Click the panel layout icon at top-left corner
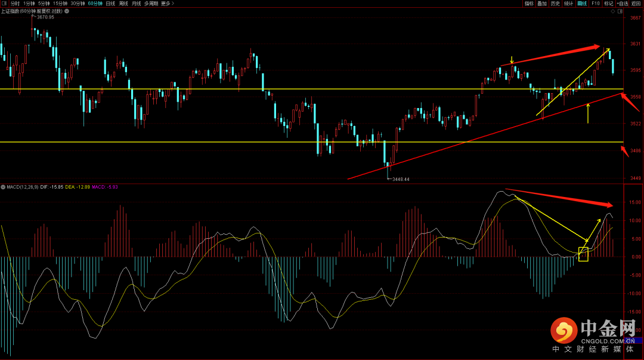Image resolution: width=644 pixels, height=360 pixels. pyautogui.click(x=4, y=4)
